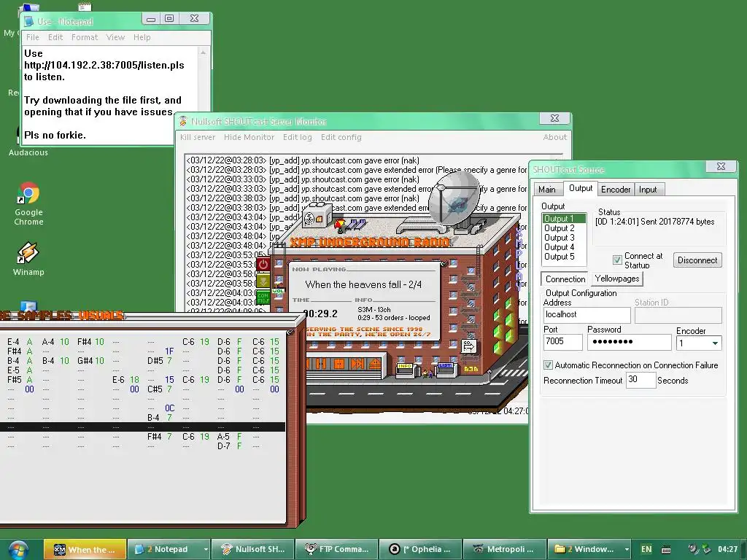Open the Metropoli taskbar button
This screenshot has height=560, width=747.
click(x=504, y=549)
